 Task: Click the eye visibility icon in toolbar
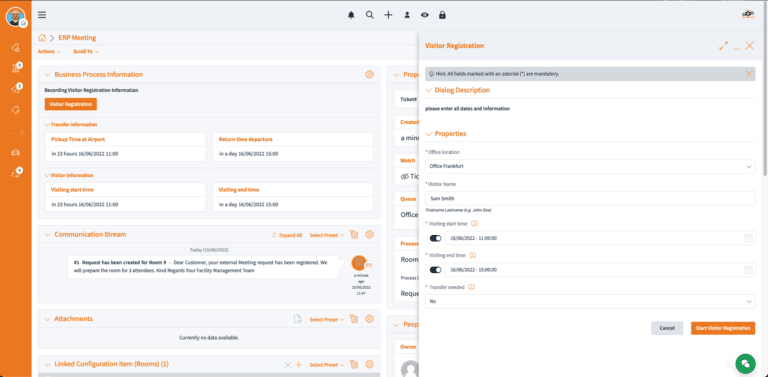tap(425, 15)
